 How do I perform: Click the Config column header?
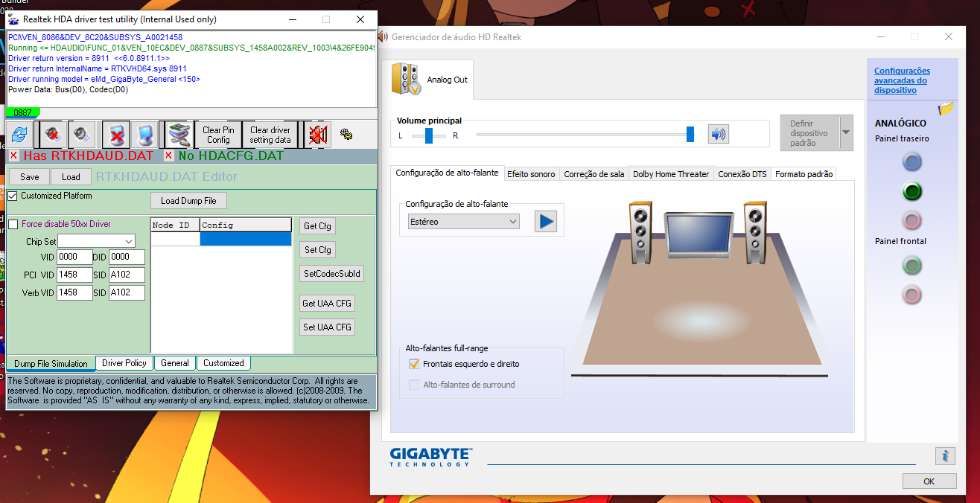(246, 225)
